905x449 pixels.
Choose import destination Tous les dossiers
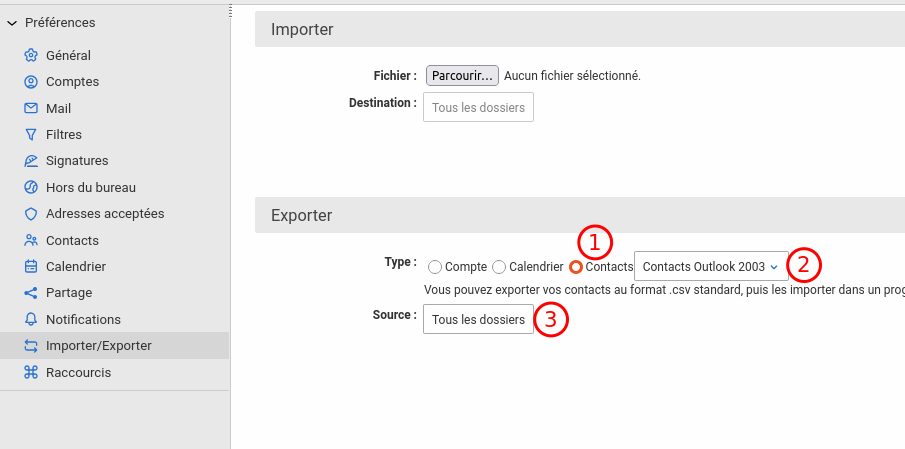[x=478, y=108]
